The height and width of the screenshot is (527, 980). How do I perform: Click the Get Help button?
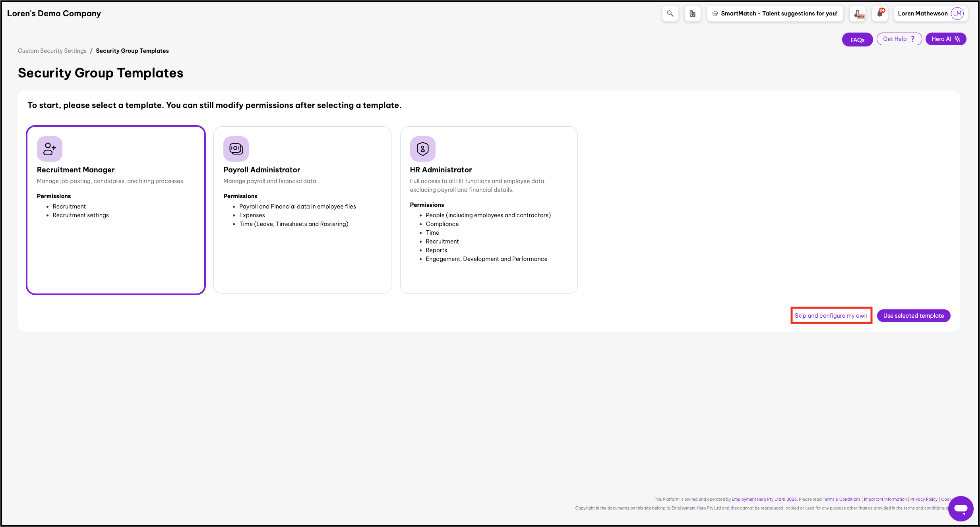[x=899, y=39]
